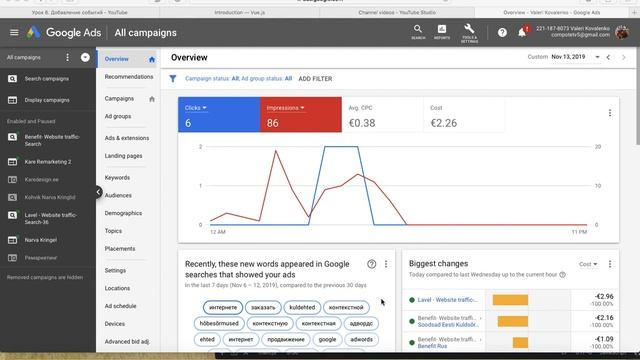Viewport: 640px width, 360px height.
Task: Open Tools & Settings wrench
Action: [469, 33]
